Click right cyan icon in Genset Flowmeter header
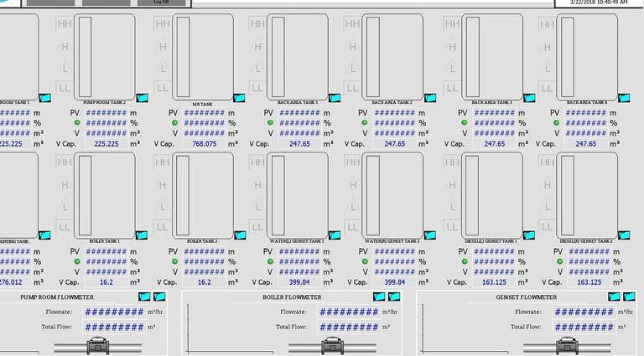The height and width of the screenshot is (356, 644). tap(629, 297)
